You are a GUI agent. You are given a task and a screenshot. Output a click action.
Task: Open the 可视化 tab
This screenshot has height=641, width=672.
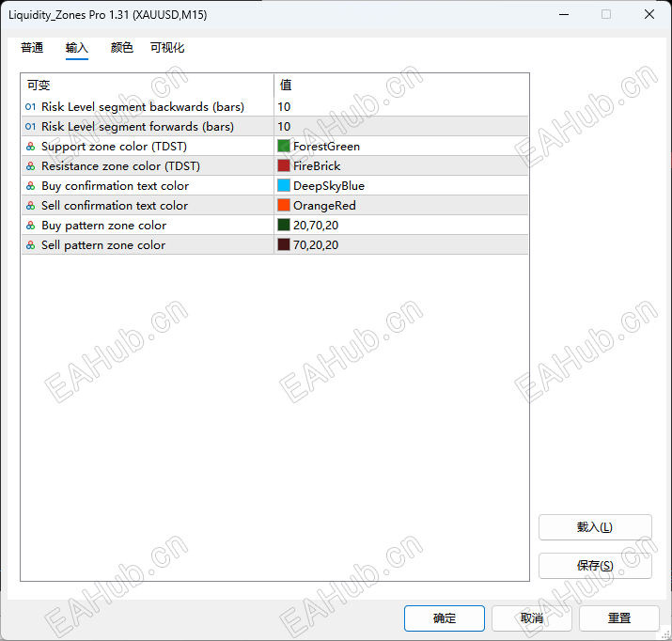[167, 48]
